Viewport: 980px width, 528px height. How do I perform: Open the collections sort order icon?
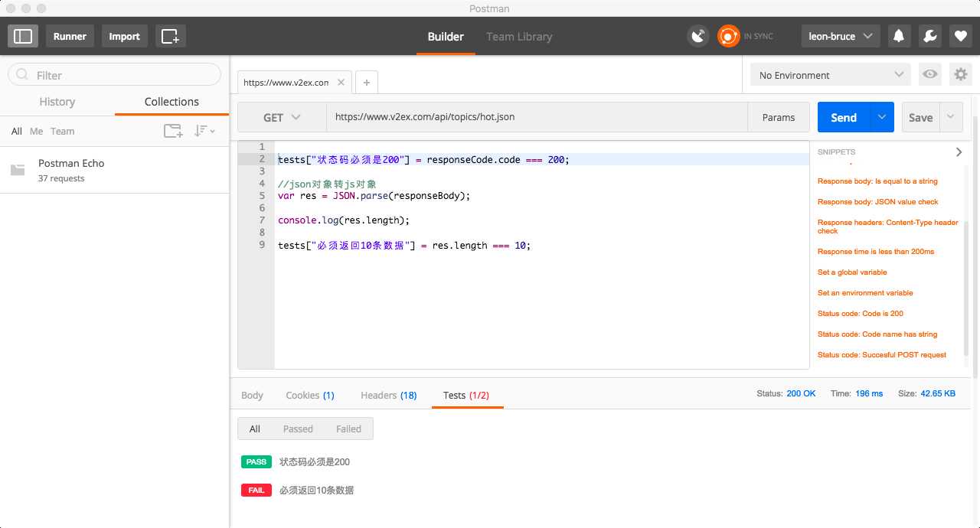tap(204, 131)
